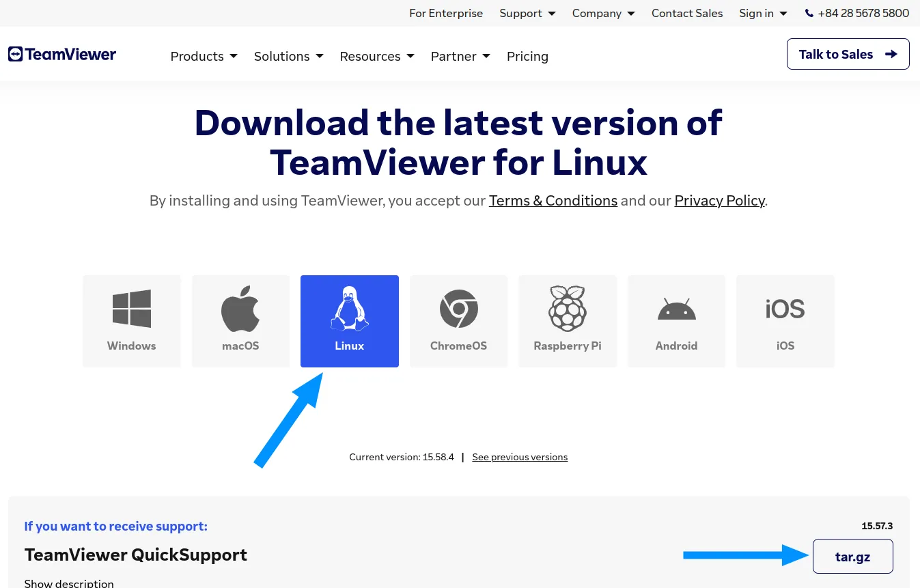Click the Current version: 15.58.4 text

402,457
